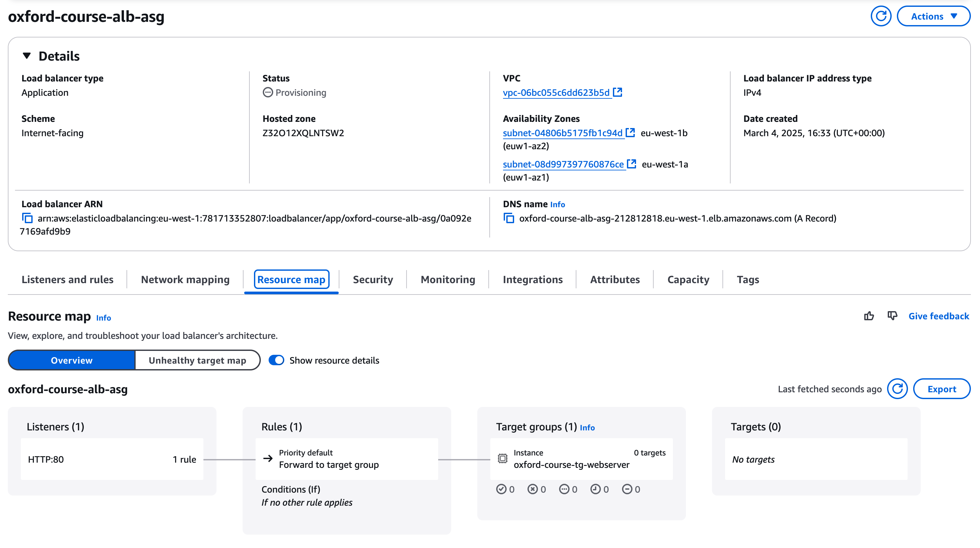Open VPC external link icon
Screen dimensions: 980x548
[x=617, y=92]
